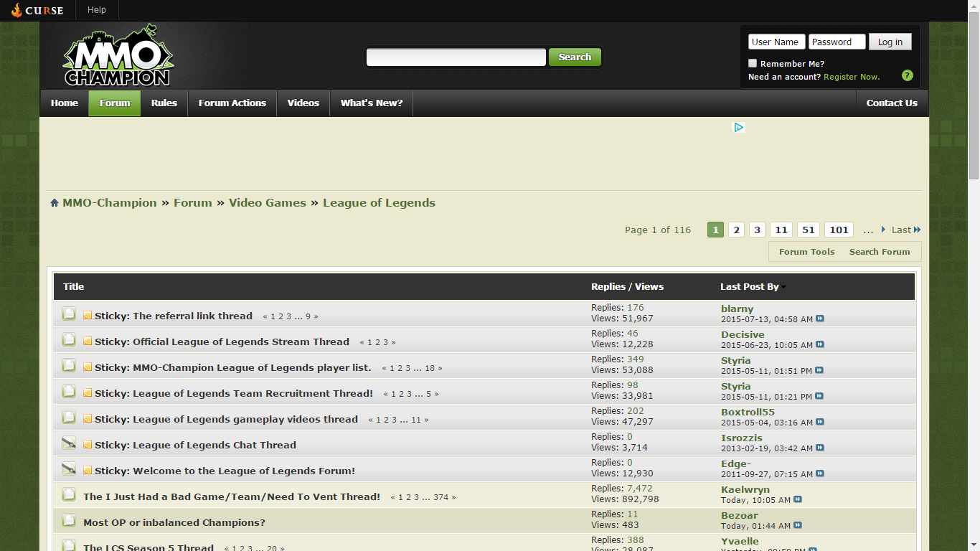The image size is (980, 551).
Task: Click the green Search button
Action: pos(575,57)
